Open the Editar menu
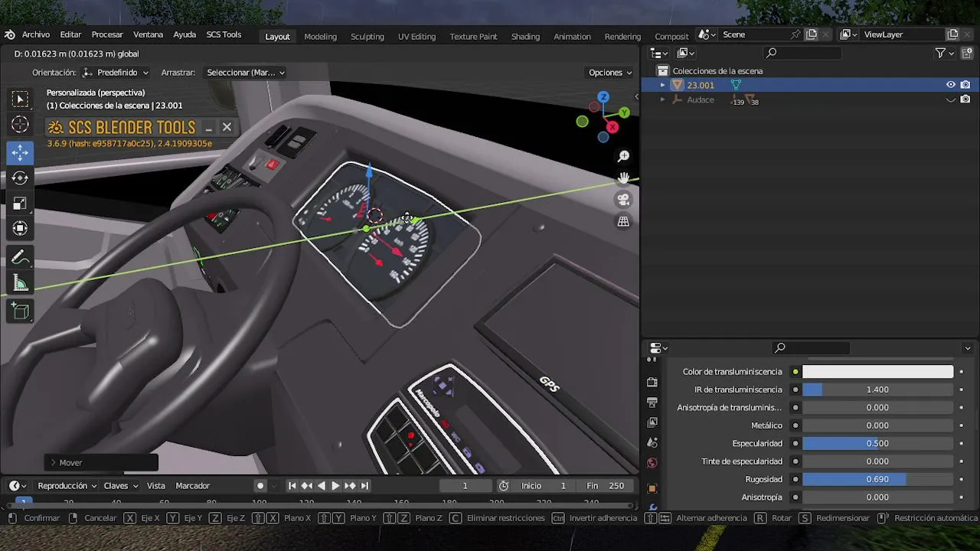Image resolution: width=980 pixels, height=551 pixels. (x=70, y=34)
